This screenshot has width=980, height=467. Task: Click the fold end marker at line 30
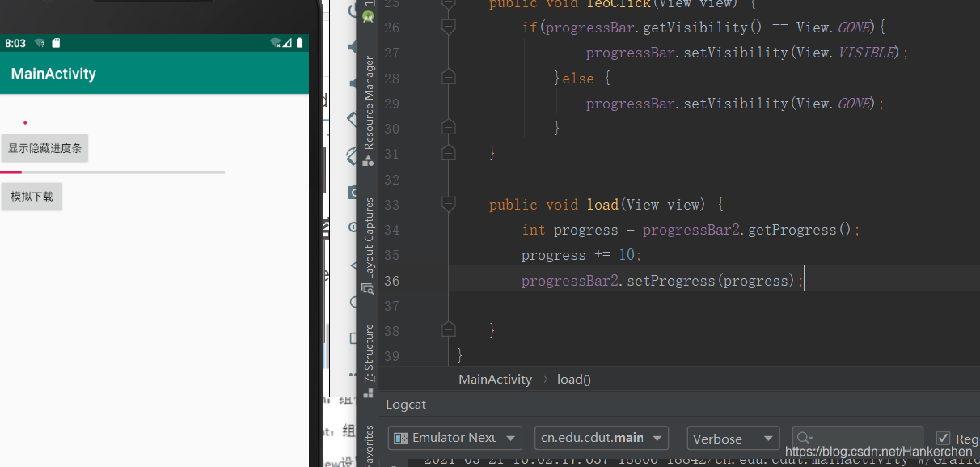(449, 128)
